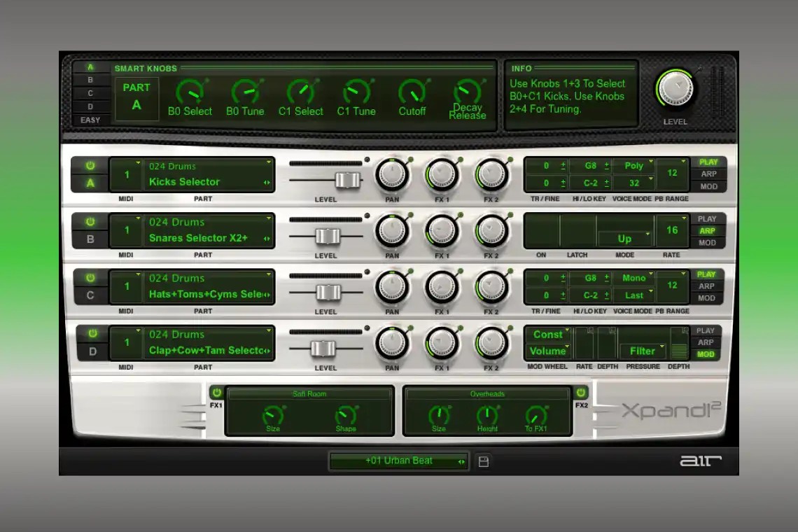
Task: Open the Up arpeggiator mode dropdown
Action: [x=625, y=239]
